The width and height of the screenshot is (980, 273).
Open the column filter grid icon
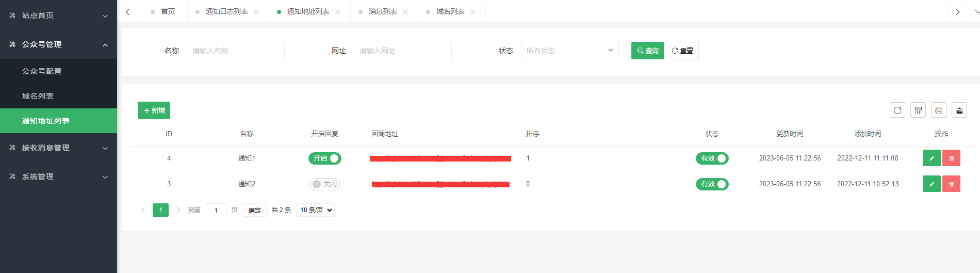[x=918, y=110]
